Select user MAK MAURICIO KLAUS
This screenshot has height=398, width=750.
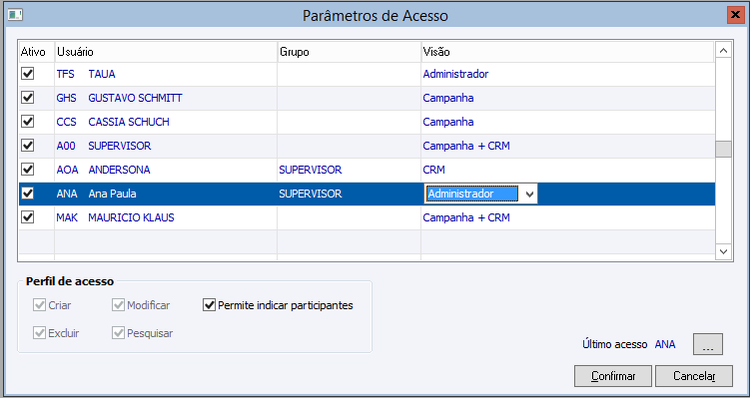[x=366, y=218]
